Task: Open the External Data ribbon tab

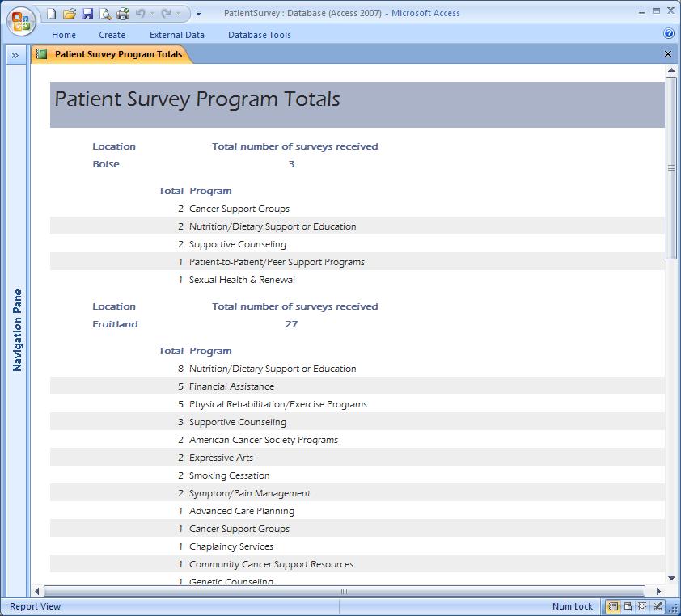Action: (x=176, y=35)
